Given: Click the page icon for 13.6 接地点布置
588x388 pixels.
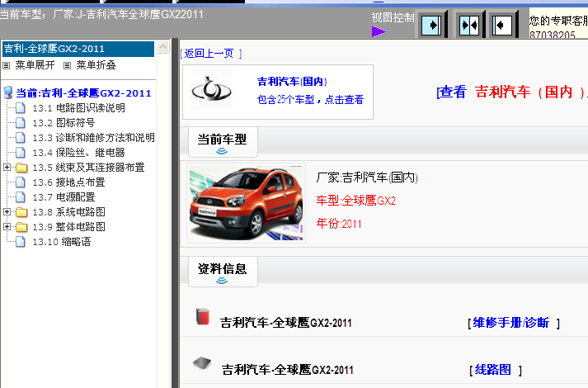Looking at the screenshot, I should [x=21, y=182].
